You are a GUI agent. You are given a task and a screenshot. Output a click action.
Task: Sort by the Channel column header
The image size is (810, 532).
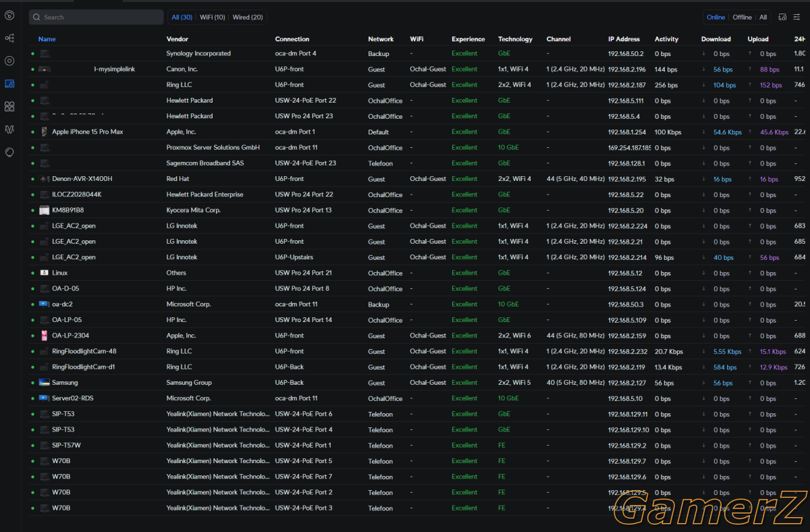[x=559, y=39]
